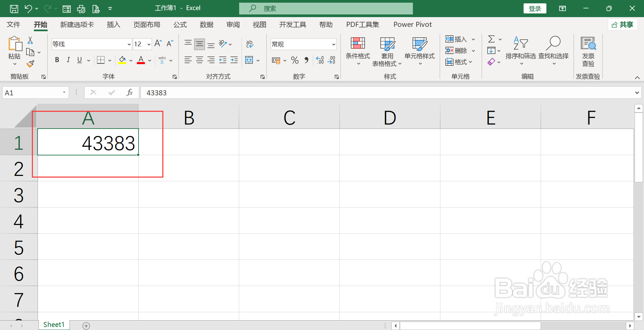Click the Insert Function fx icon
The height and width of the screenshot is (330, 644).
[x=129, y=92]
